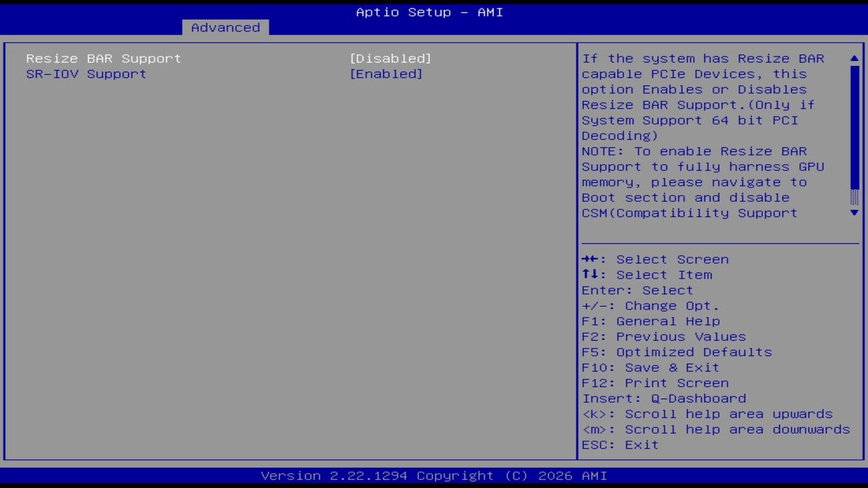Click the Select Screen arrows glyph
The height and width of the screenshot is (488, 868).
point(591,259)
